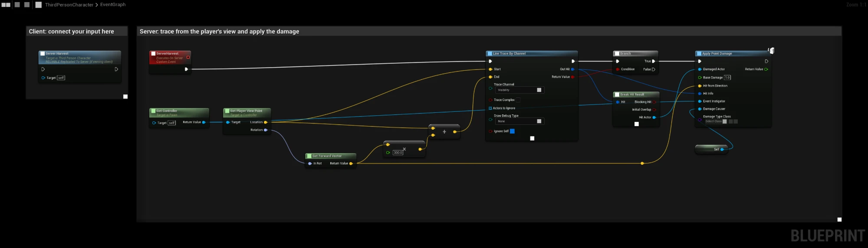Click the Base Damage value field
Viewport: 868px width, 248px height.
pyautogui.click(x=727, y=78)
